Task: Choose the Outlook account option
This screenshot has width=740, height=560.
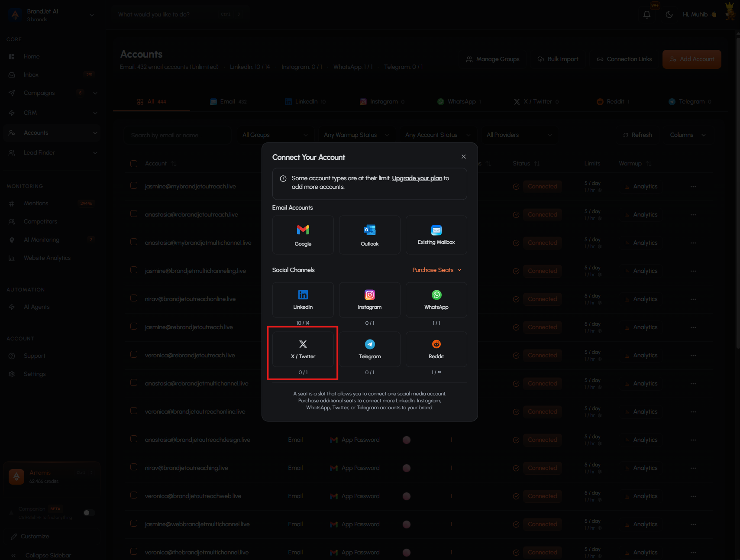Action: [x=369, y=235]
